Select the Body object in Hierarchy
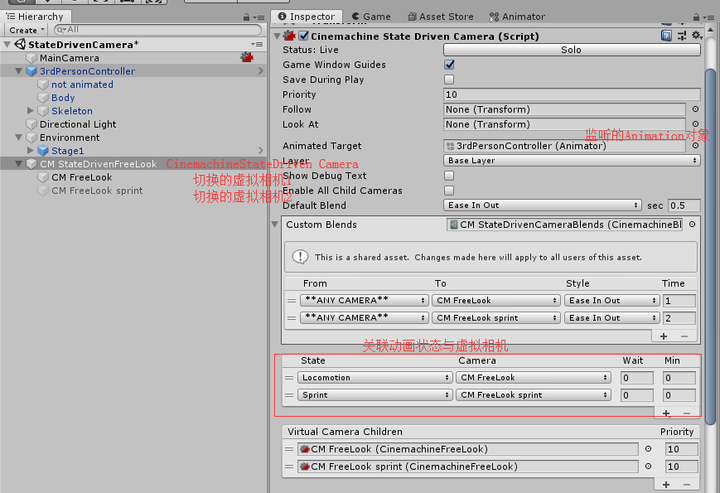This screenshot has height=493, width=720. (x=63, y=98)
